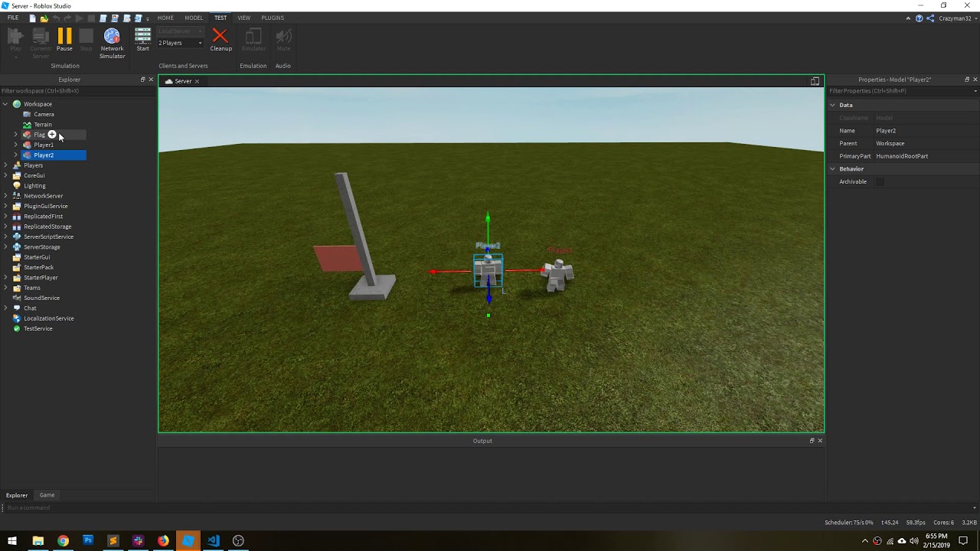Switch to the PLUGINS ribbon tab
Image resolution: width=980 pixels, height=551 pixels.
[273, 18]
